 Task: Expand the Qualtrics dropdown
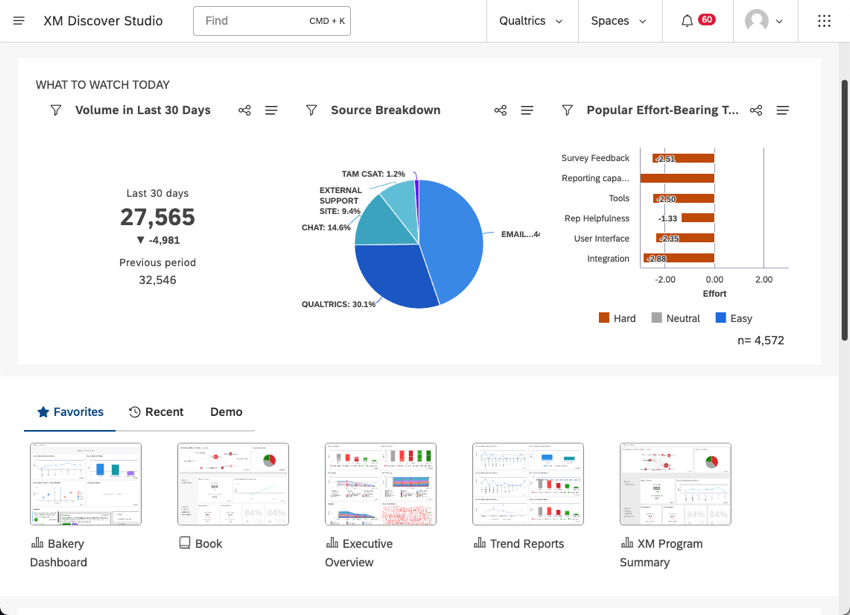(x=531, y=20)
